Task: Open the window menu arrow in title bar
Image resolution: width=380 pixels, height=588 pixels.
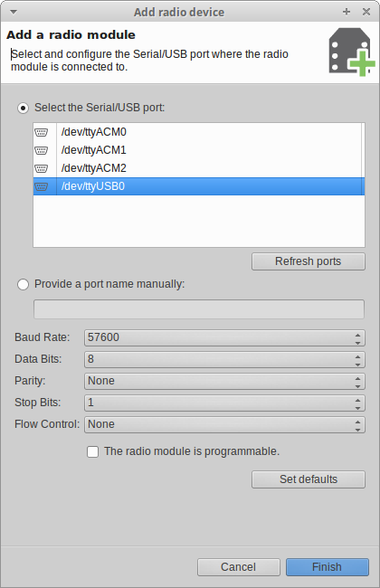Action: coord(14,12)
